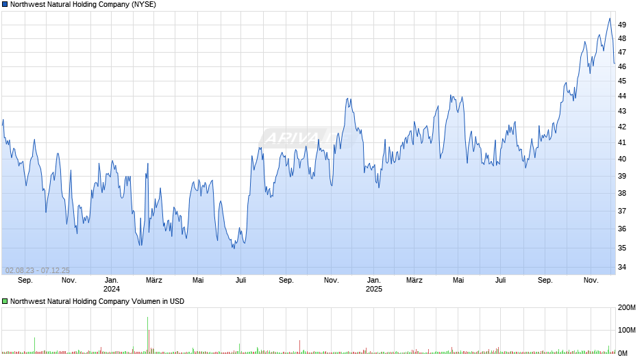Viewport: 644px width, 360px height.
Task: Click the price low near 35 in June 2024
Action: click(234, 248)
